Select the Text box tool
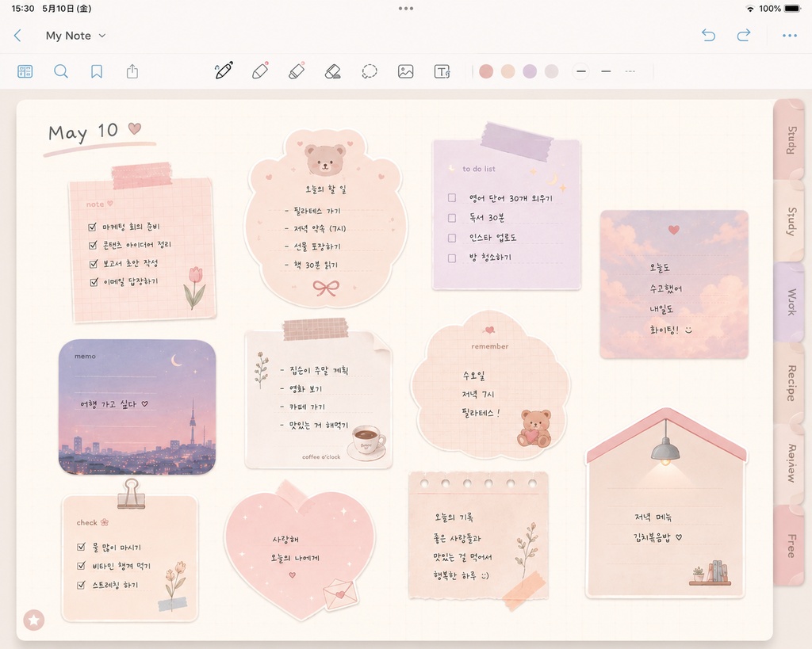The width and height of the screenshot is (812, 649). tap(442, 71)
